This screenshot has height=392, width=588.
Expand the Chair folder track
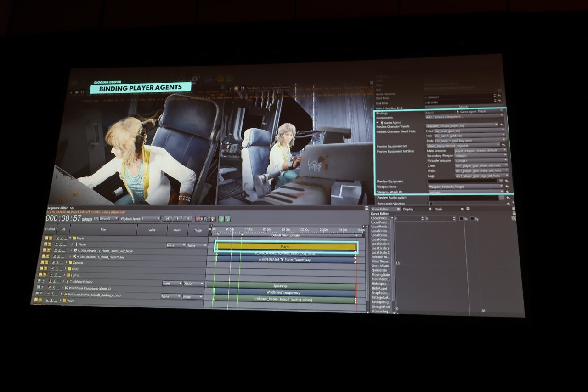click(65, 269)
